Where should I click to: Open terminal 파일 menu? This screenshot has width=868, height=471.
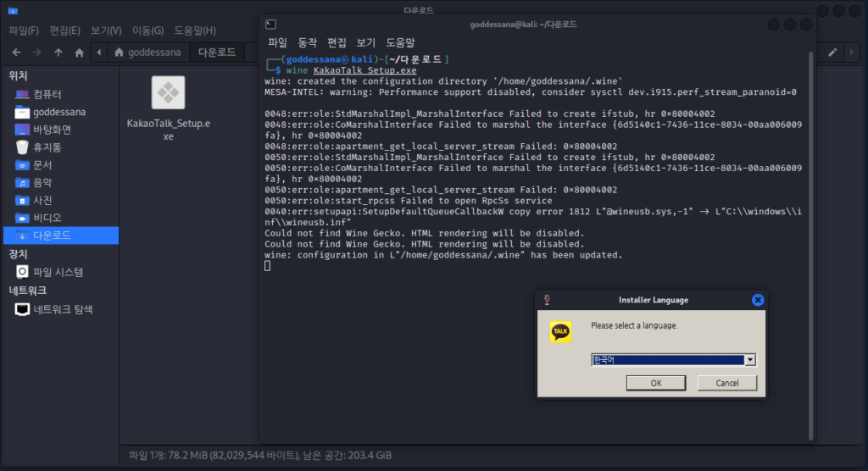pyautogui.click(x=277, y=42)
